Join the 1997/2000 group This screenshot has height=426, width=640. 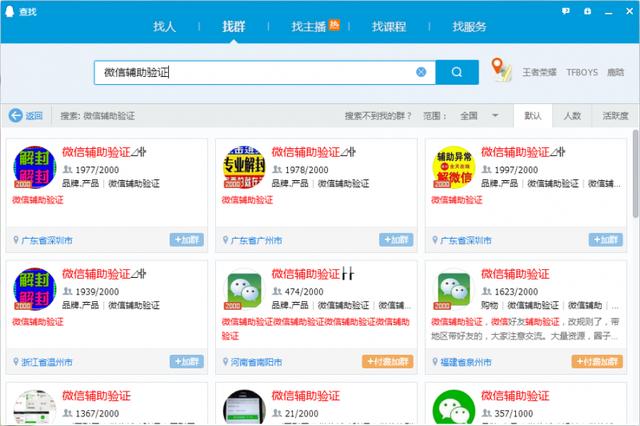pos(605,240)
